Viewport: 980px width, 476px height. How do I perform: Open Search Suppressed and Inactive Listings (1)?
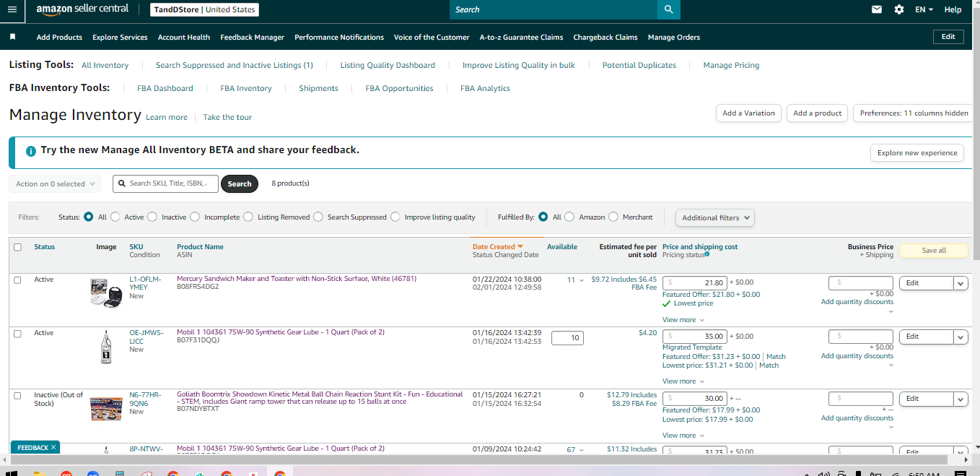click(235, 65)
